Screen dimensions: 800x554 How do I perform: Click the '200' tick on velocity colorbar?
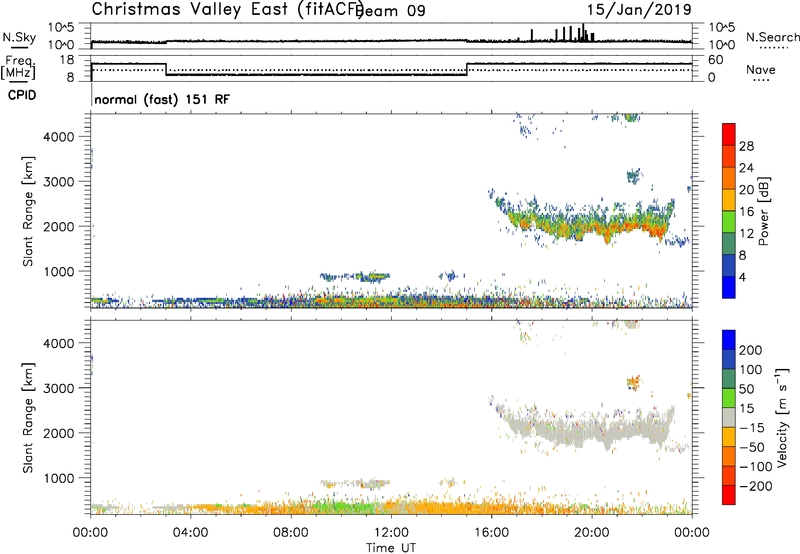(751, 350)
